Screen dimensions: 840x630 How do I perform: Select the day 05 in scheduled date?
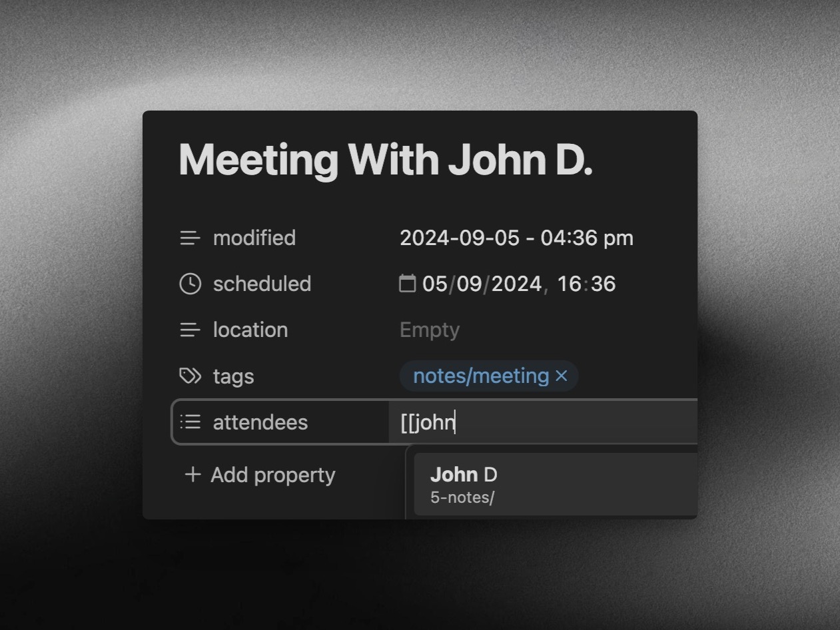(434, 284)
